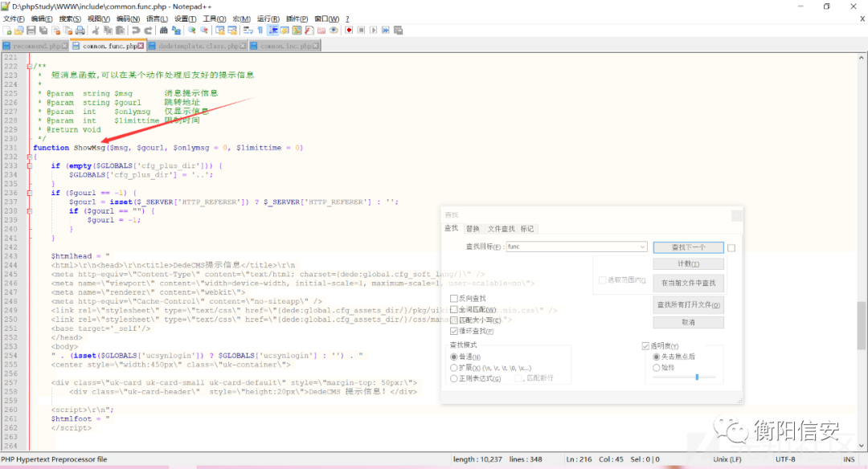Toggle the indent guide icon
The image size is (868, 469).
coord(273,31)
